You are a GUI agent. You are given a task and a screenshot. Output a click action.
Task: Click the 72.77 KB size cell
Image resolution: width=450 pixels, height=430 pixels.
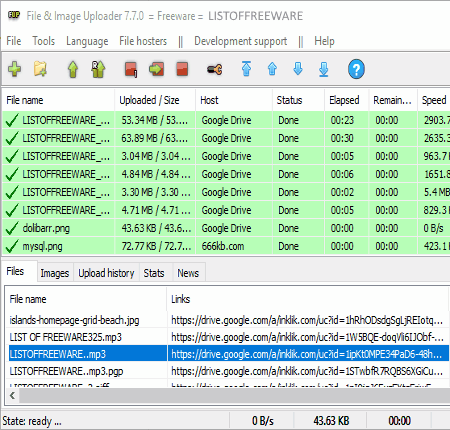(156, 246)
